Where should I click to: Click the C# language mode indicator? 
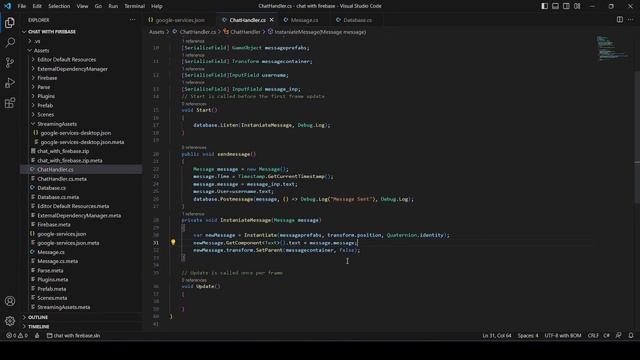coord(607,336)
